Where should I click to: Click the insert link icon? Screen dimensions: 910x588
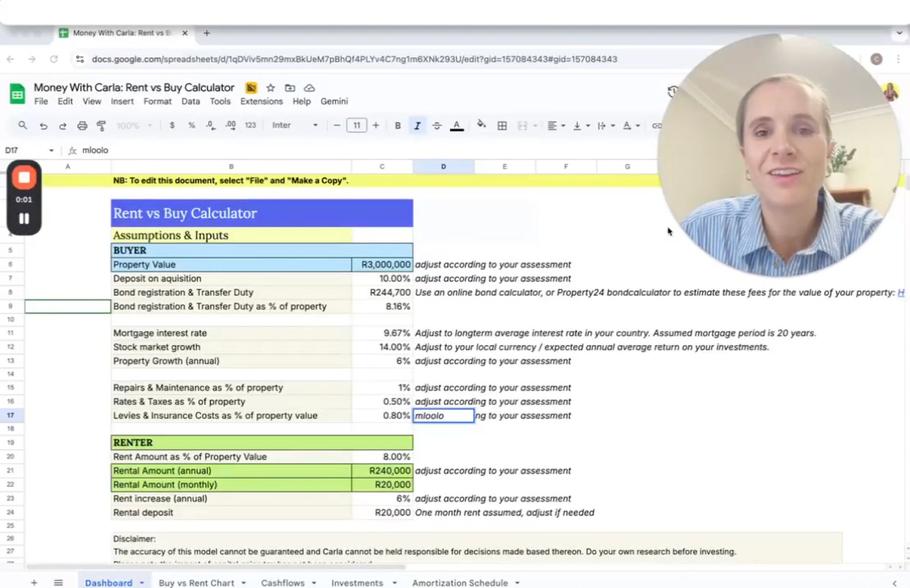656,126
